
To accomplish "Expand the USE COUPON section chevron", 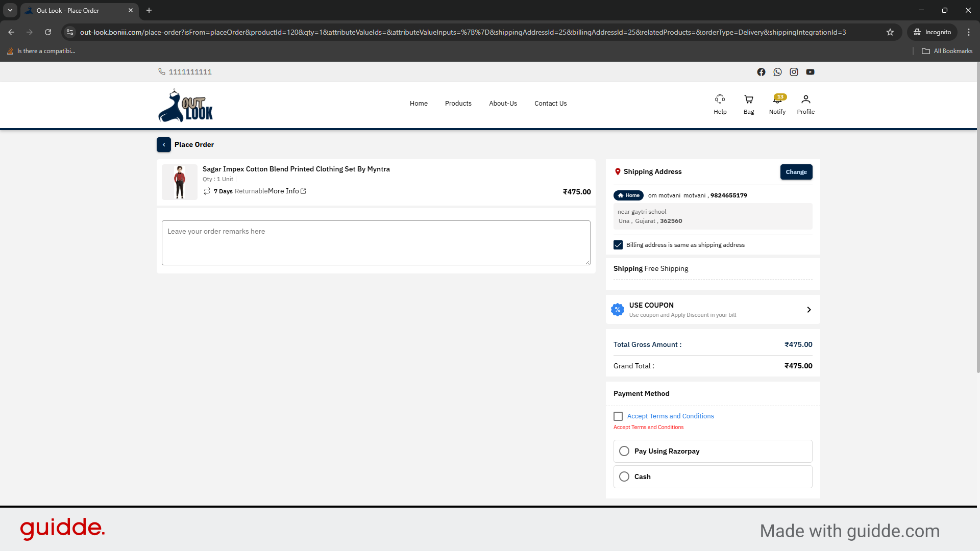I will coord(808,309).
